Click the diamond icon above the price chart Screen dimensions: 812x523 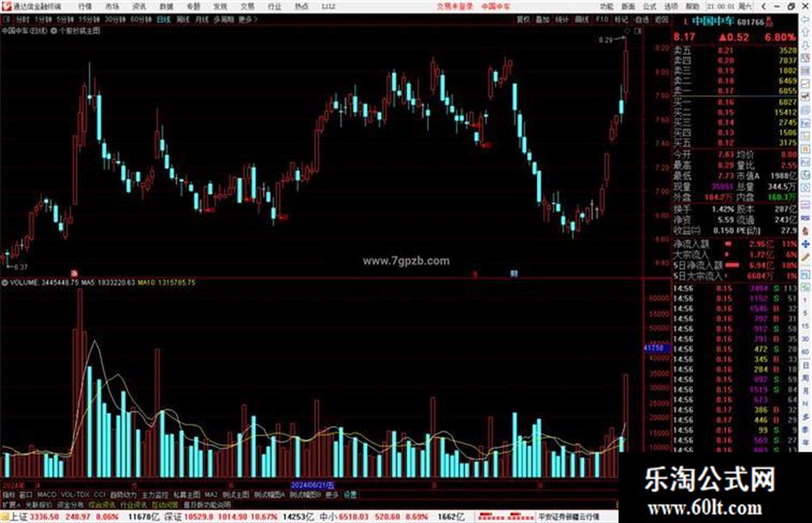click(x=627, y=31)
